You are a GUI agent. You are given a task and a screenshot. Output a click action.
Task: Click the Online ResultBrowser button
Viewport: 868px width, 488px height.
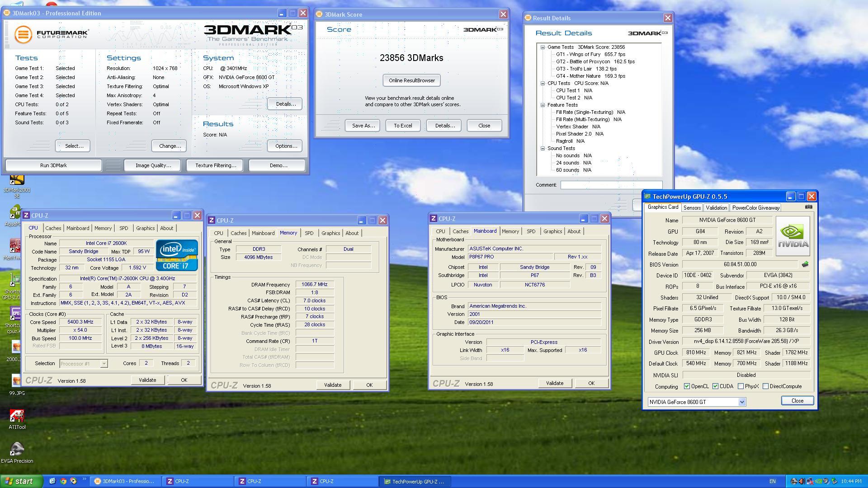click(x=411, y=80)
